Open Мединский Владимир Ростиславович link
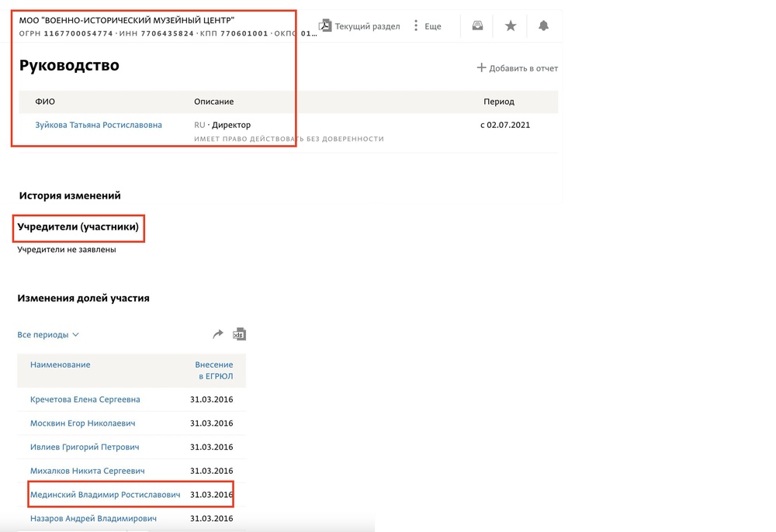Viewport: 776px width, 532px height. [105, 495]
